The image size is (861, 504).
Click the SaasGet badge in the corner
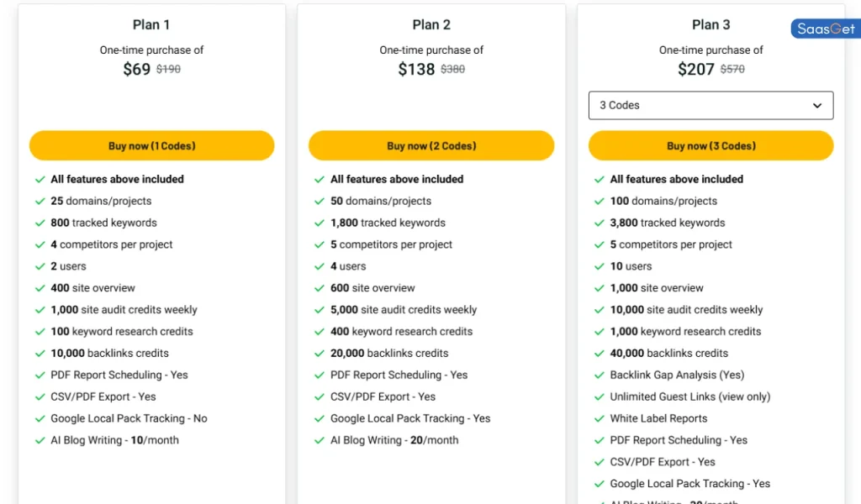coord(826,28)
